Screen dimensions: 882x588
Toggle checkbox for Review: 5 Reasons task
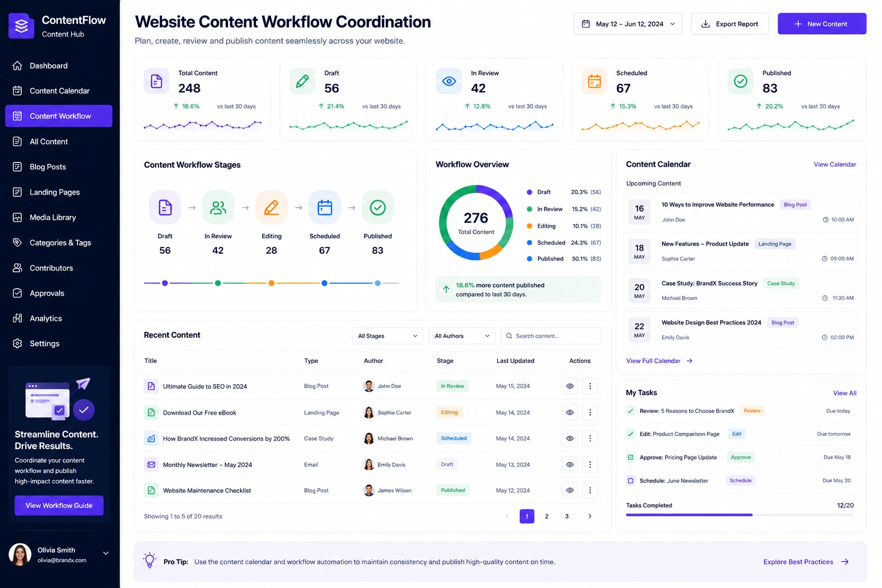point(630,411)
